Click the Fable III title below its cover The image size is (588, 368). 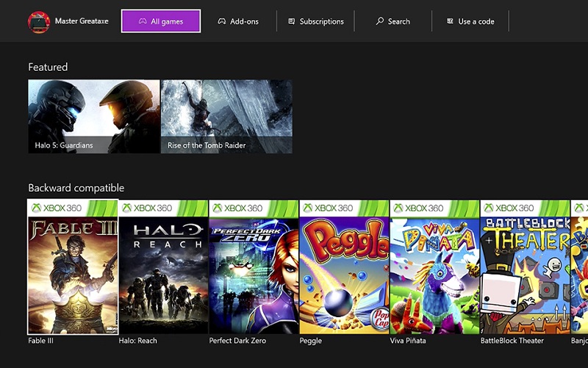click(x=41, y=341)
